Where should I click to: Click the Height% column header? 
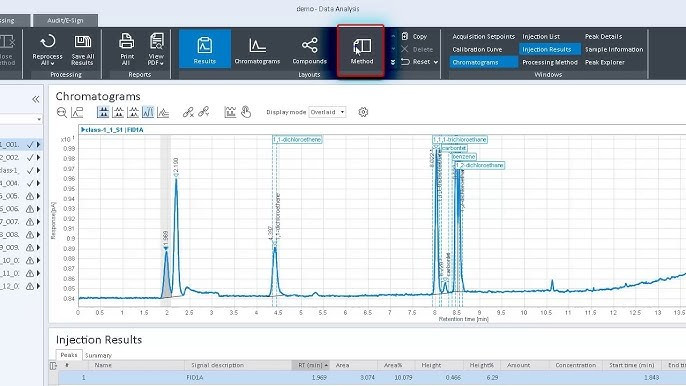click(x=481, y=365)
